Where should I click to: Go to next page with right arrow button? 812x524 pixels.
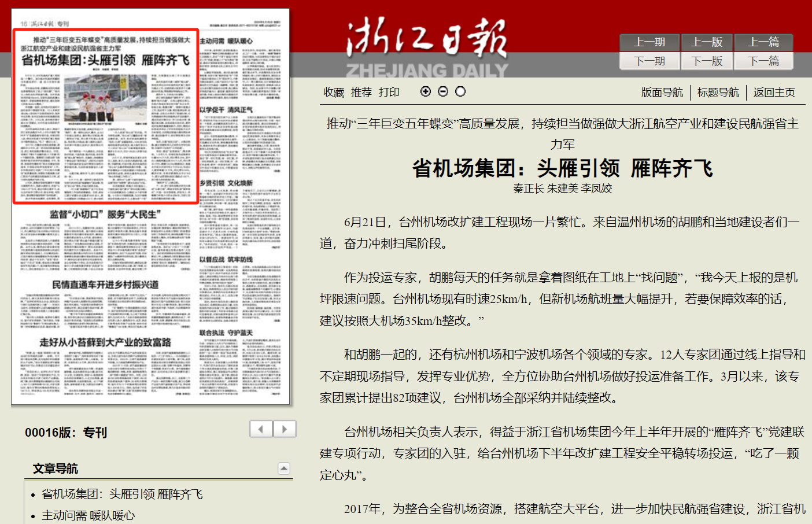tap(285, 429)
